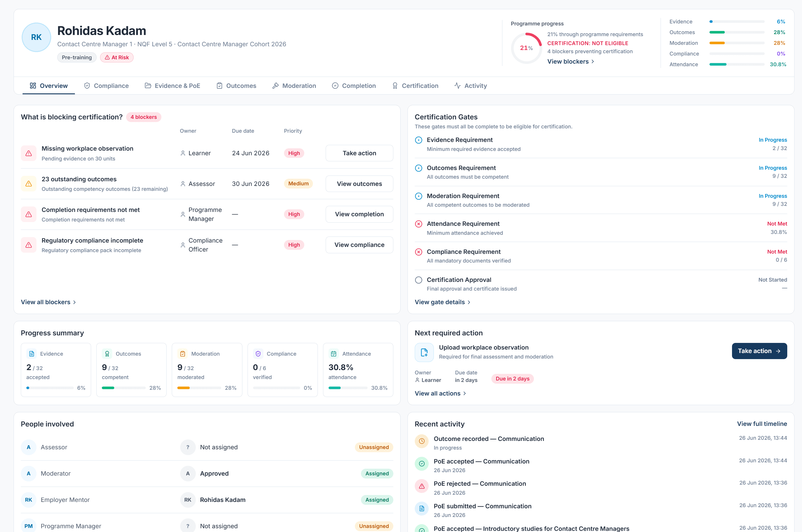
Task: Click Rohidas Kadam in People involved
Action: pos(223,500)
